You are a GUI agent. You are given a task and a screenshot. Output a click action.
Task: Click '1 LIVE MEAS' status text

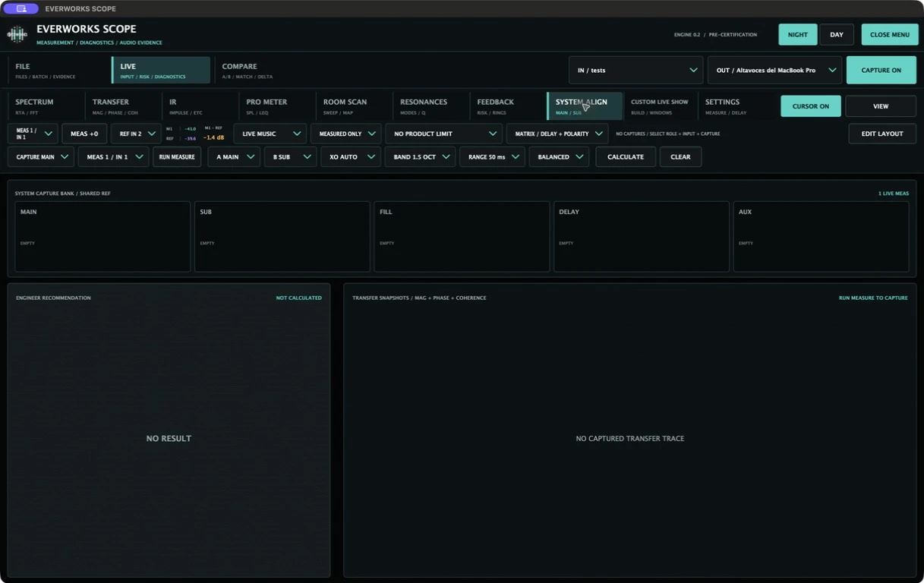click(894, 194)
